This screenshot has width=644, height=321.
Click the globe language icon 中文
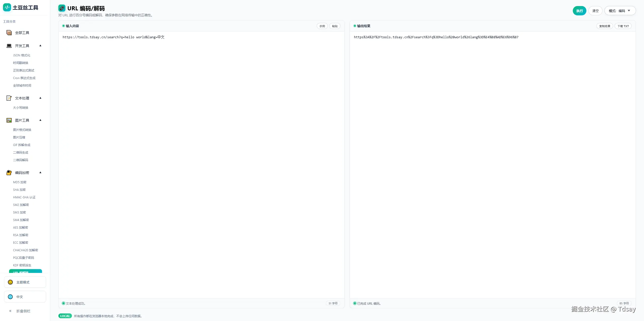10,297
